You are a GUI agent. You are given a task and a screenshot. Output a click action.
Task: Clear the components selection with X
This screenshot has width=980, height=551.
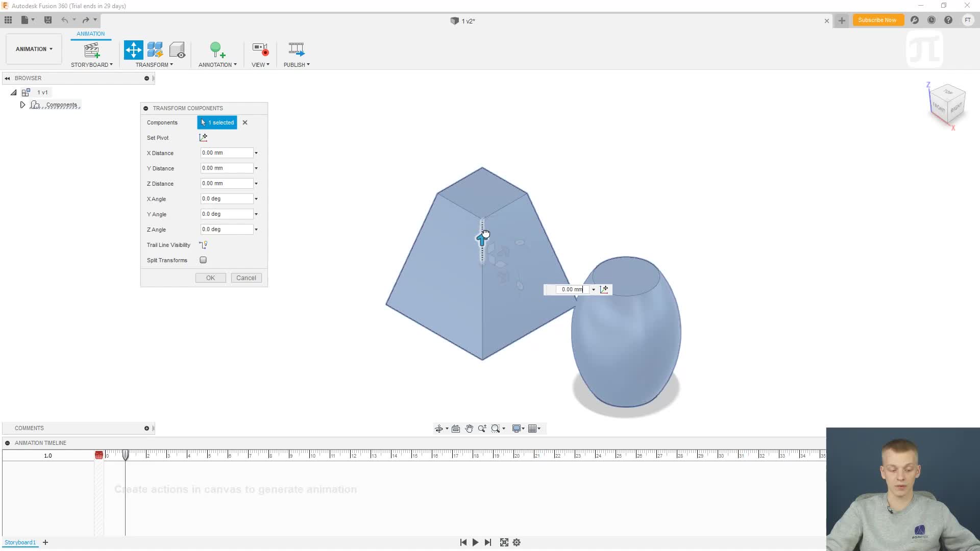pyautogui.click(x=245, y=122)
